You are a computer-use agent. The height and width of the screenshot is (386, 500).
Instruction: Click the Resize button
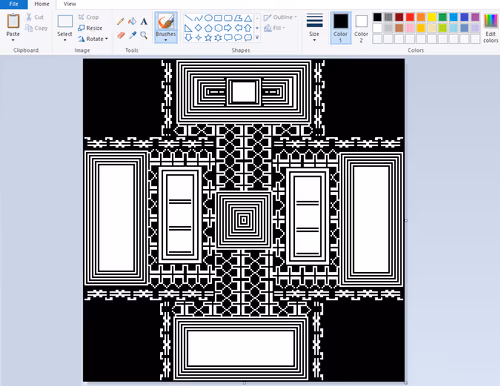coord(90,28)
